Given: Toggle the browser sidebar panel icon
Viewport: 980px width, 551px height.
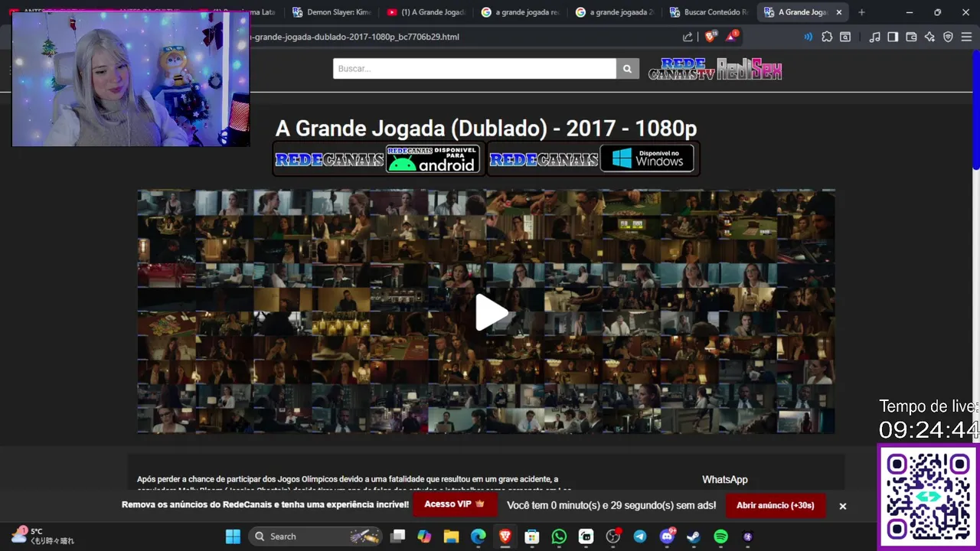Looking at the screenshot, I should (893, 37).
